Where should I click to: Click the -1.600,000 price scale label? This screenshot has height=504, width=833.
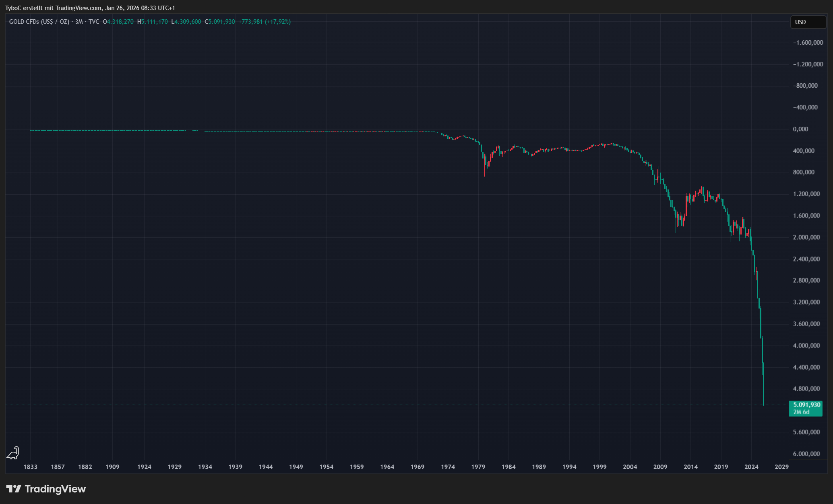808,43
